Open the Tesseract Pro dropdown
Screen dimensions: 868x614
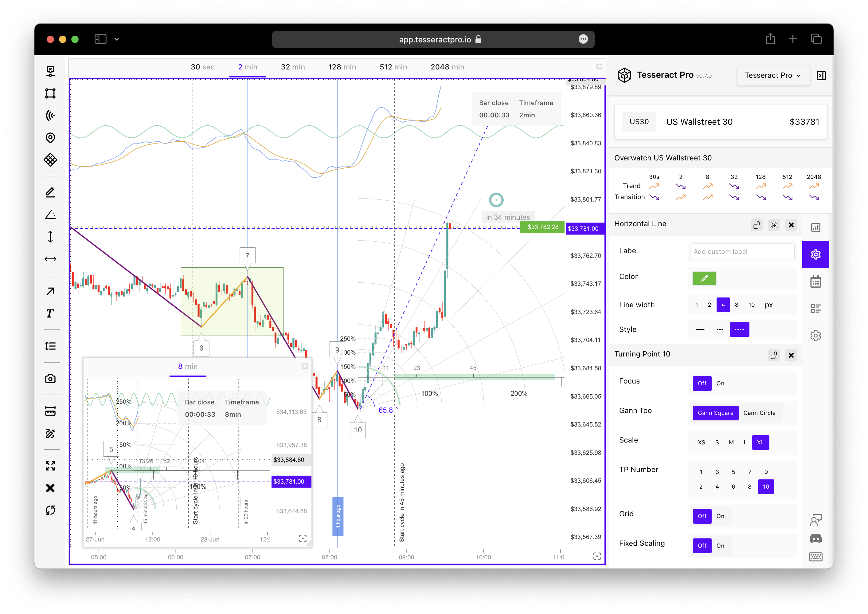click(x=773, y=75)
